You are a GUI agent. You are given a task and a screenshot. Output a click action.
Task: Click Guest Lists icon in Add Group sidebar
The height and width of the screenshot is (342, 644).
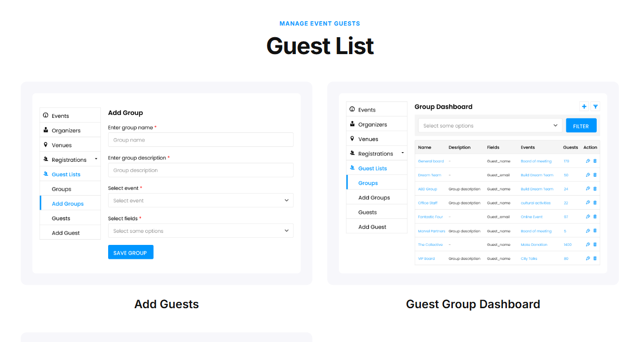coord(46,174)
